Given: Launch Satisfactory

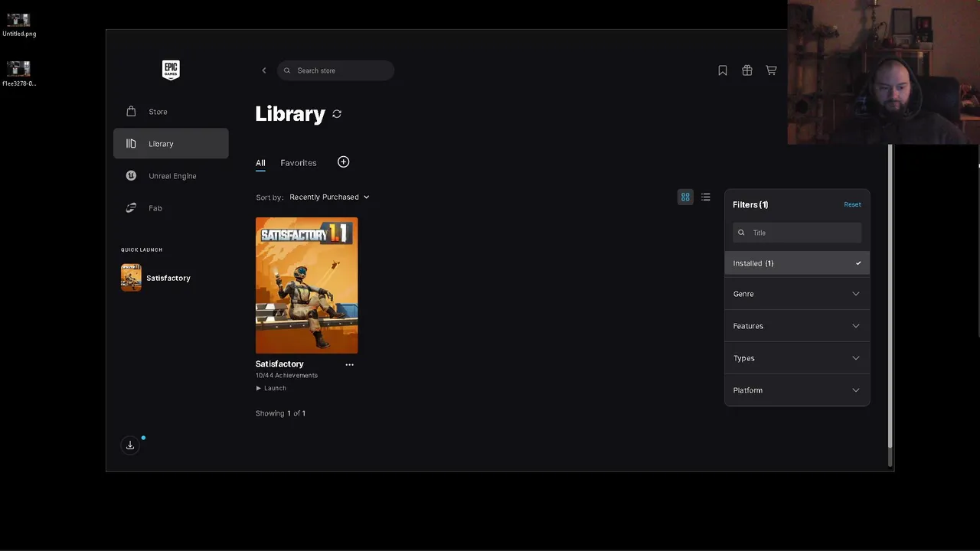Looking at the screenshot, I should (x=271, y=388).
